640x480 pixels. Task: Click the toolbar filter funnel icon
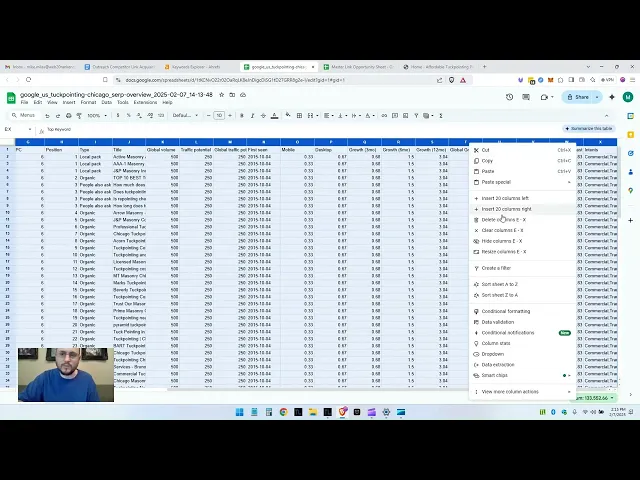(416, 116)
